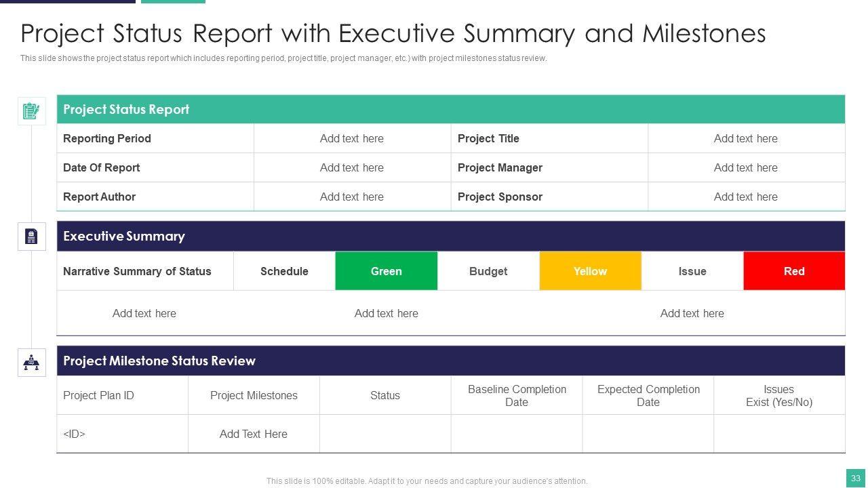Click the text field next to Project Manager
The width and height of the screenshot is (868, 488).
[745, 168]
